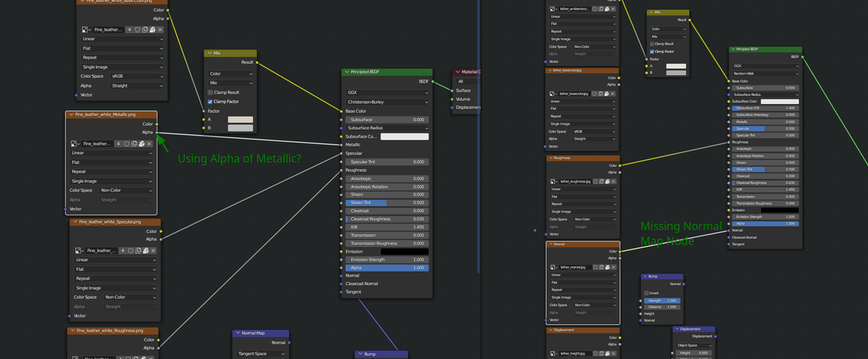Toggle fake user shield for lether_normal.jpg
Screen dimensions: 868x359
pyautogui.click(x=594, y=267)
